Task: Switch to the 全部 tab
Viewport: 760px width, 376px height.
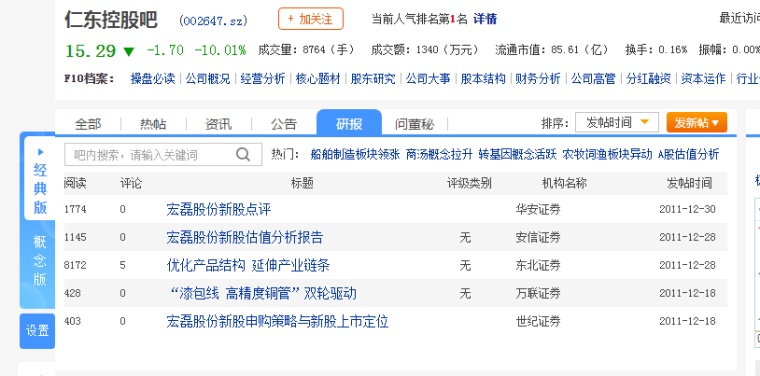Action: [x=88, y=125]
